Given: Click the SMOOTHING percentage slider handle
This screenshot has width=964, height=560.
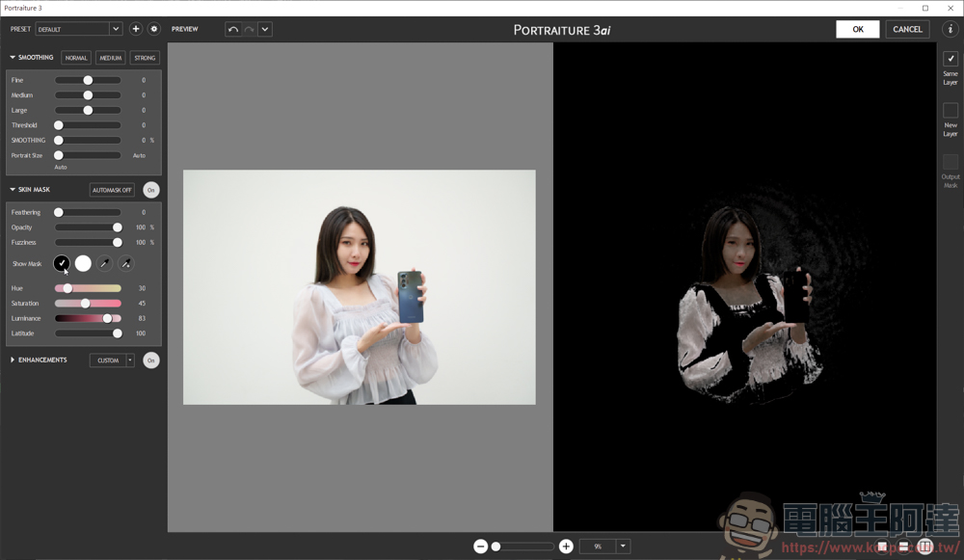Looking at the screenshot, I should (59, 140).
